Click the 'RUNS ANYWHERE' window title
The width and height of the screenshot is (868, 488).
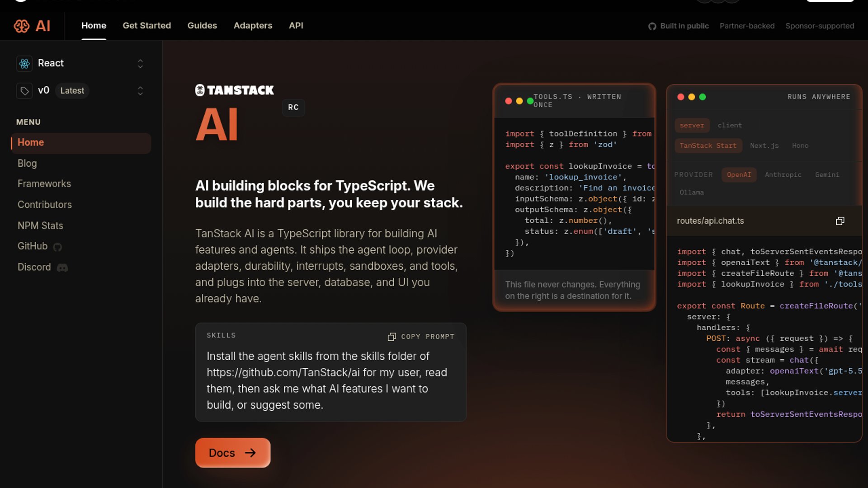click(819, 97)
